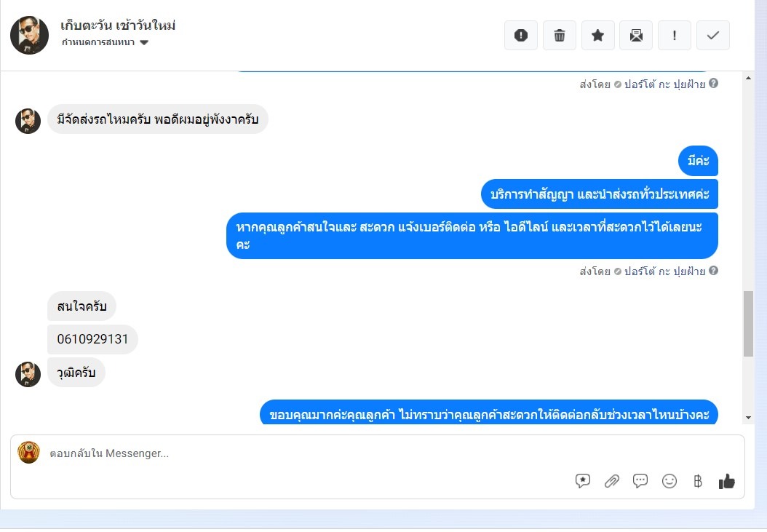Mark conversation as done checkmark

[712, 35]
